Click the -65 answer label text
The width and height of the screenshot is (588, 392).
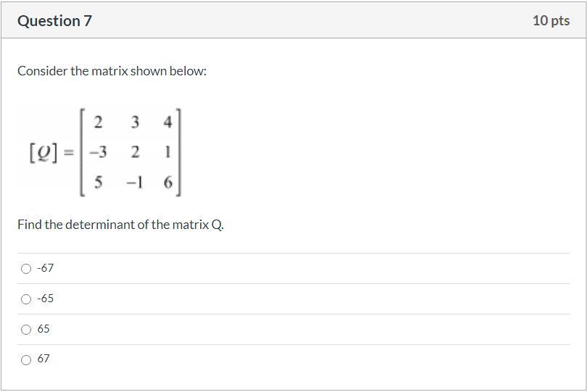click(x=46, y=299)
